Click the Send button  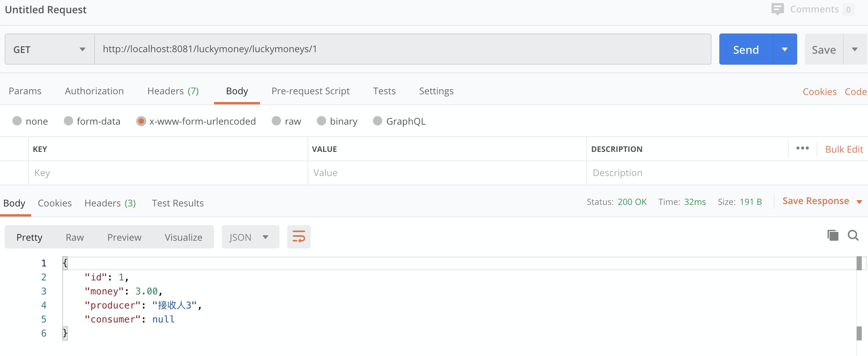point(746,49)
